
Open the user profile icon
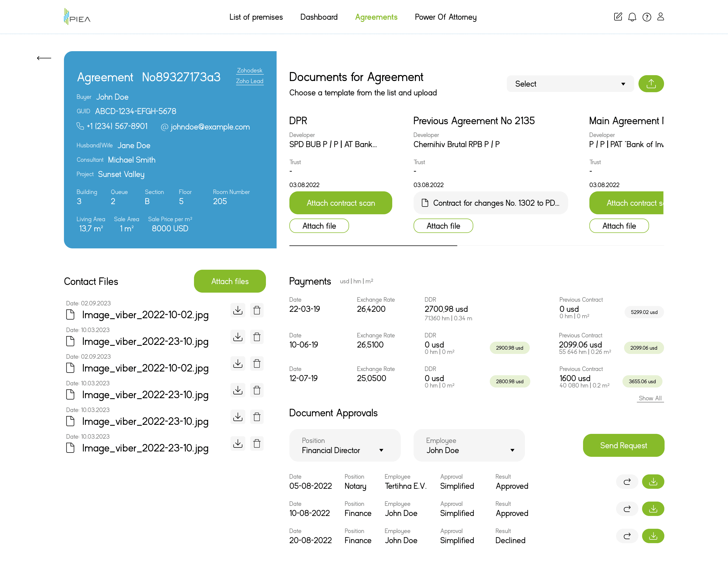coord(661,17)
